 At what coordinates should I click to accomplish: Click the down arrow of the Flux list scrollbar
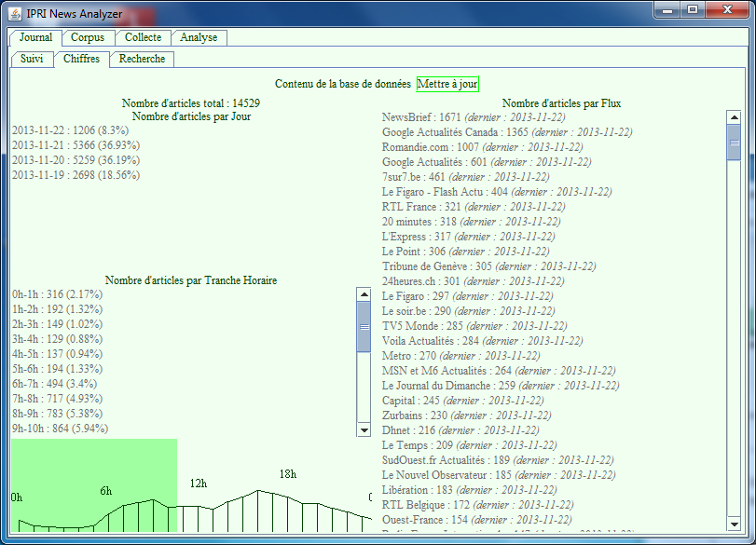[734, 523]
